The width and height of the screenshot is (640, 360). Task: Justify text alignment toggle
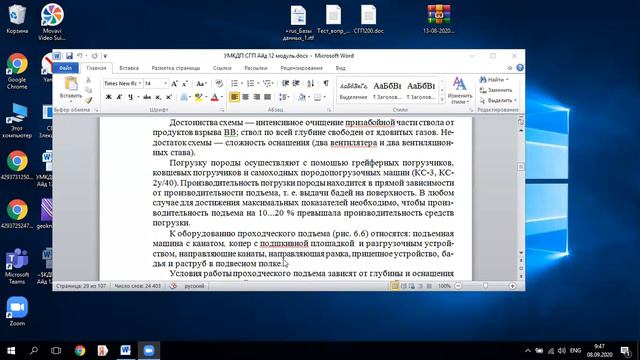pos(267,97)
